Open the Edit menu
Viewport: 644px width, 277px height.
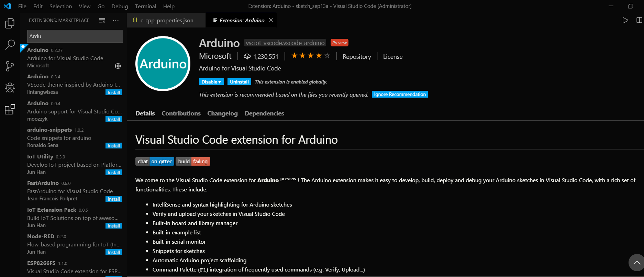click(38, 6)
